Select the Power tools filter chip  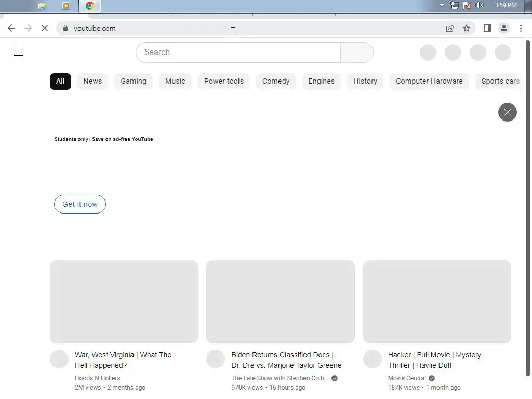pyautogui.click(x=223, y=82)
